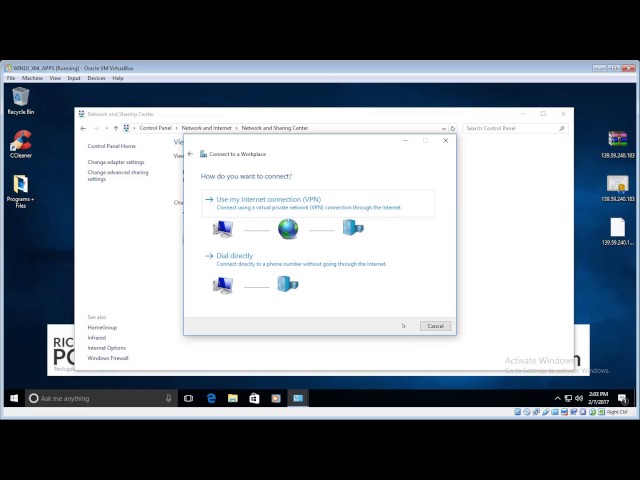
Task: Go up one level in Control Panel
Action: (x=116, y=128)
